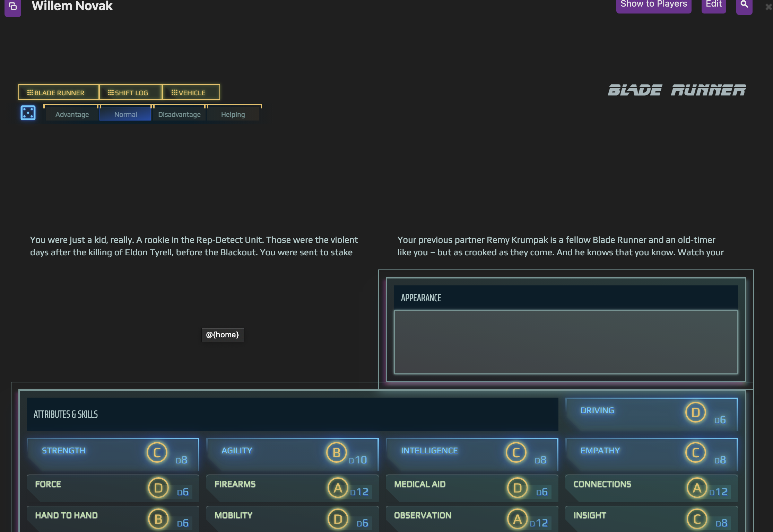The image size is (773, 532).
Task: Roll the STRENGTH attribute
Action: click(64, 451)
